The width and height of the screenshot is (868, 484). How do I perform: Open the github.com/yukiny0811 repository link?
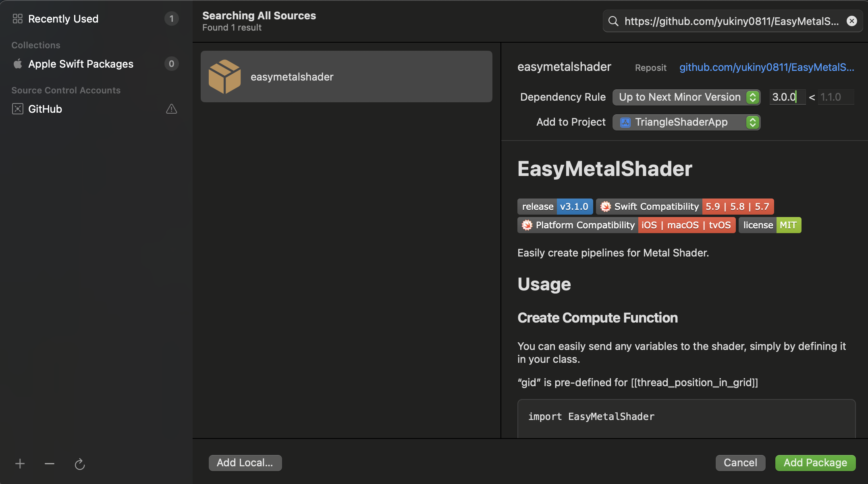click(766, 67)
